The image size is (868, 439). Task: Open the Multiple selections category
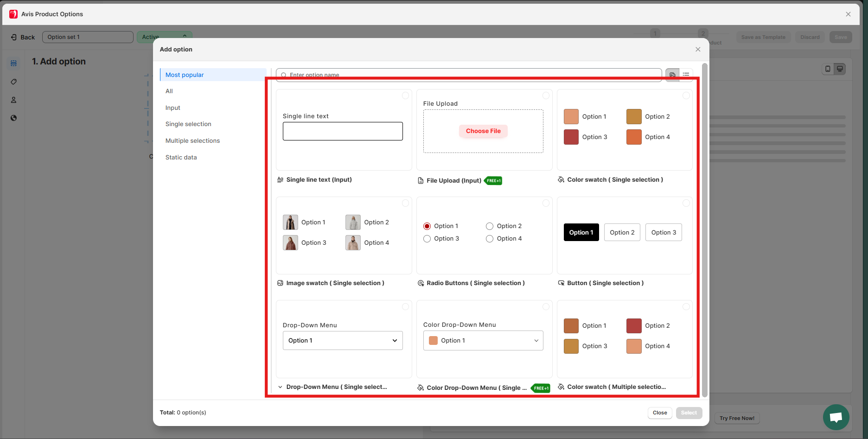[192, 140]
